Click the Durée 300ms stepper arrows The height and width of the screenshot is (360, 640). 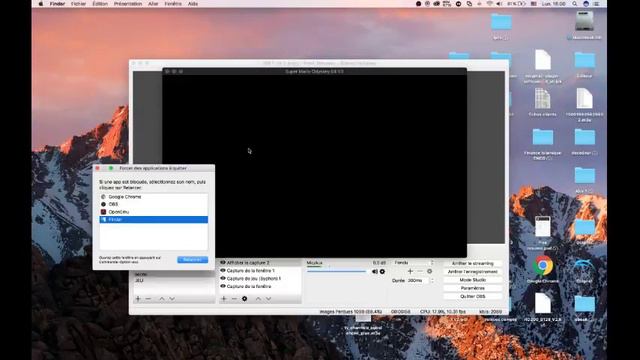432,280
